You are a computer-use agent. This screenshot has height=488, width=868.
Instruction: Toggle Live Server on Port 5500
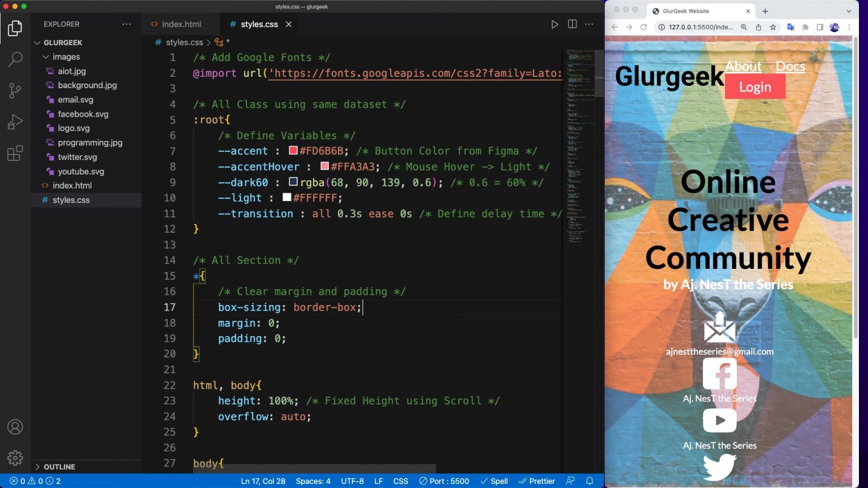coord(444,481)
